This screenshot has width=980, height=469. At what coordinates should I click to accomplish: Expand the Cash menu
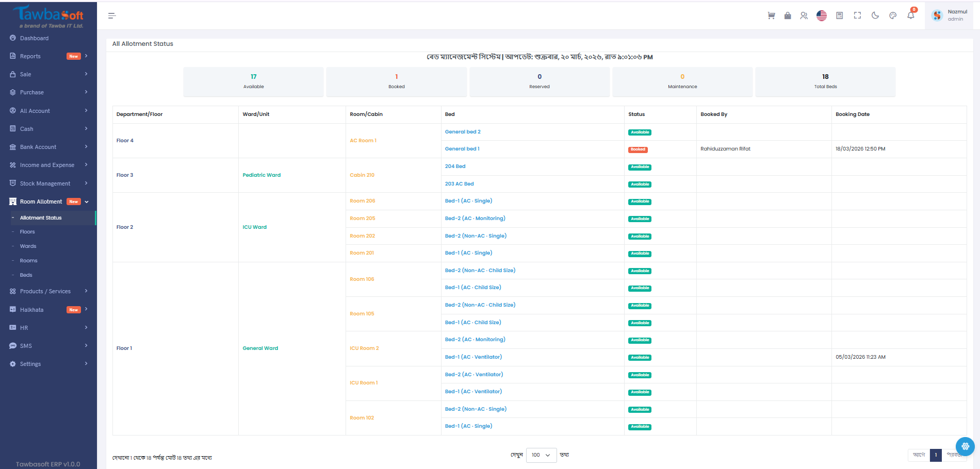click(x=48, y=129)
